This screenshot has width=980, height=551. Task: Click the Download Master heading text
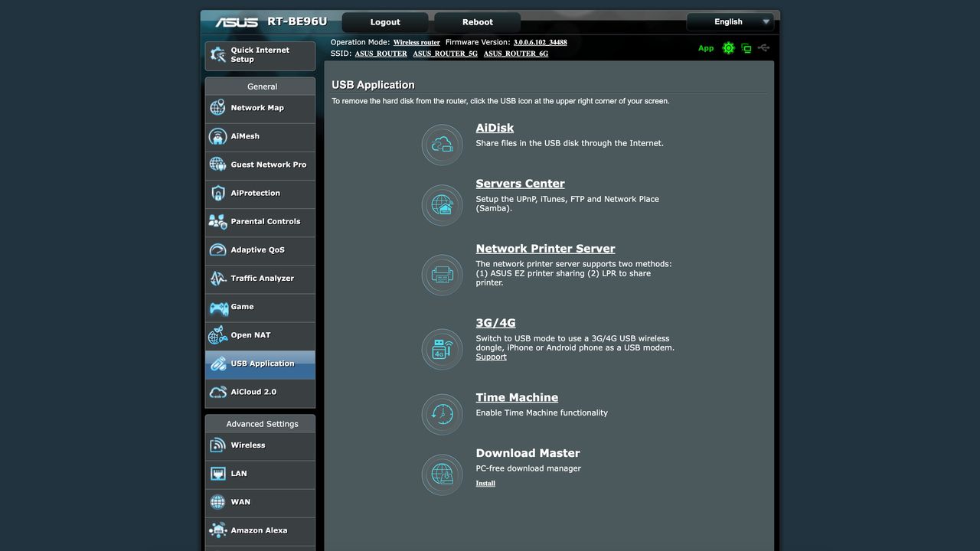coord(528,453)
